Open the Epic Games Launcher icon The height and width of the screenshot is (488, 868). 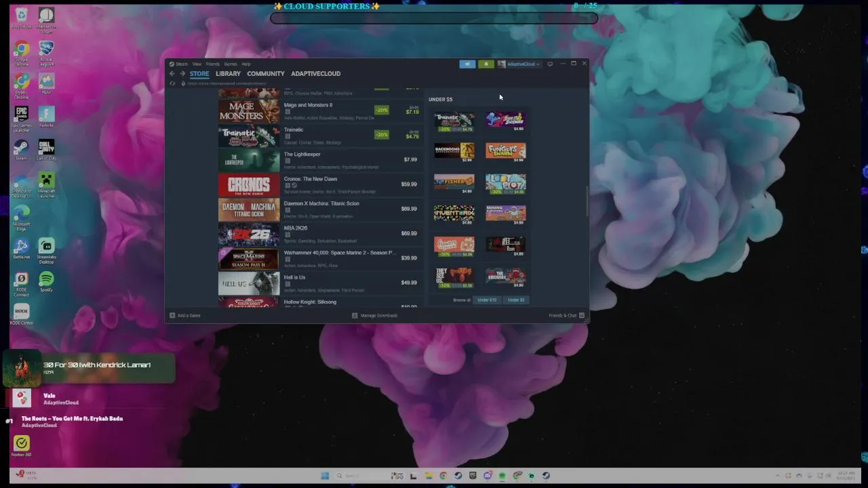click(22, 117)
